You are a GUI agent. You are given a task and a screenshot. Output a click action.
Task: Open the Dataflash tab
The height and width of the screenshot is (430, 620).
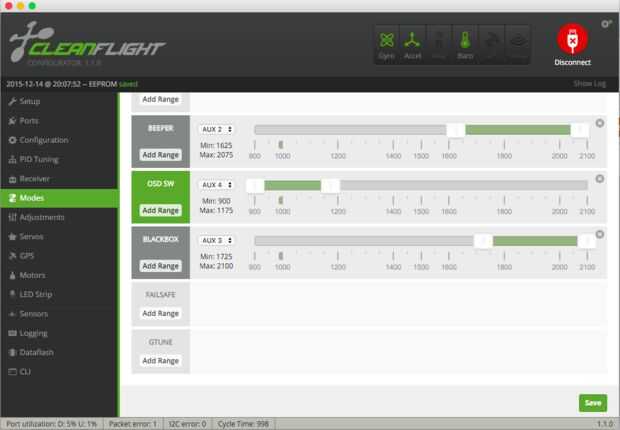click(59, 352)
